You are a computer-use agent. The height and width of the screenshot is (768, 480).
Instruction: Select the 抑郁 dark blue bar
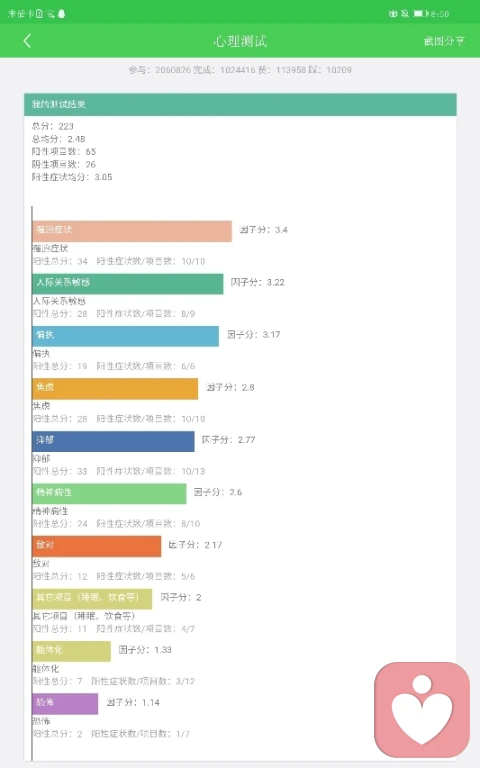(x=114, y=441)
